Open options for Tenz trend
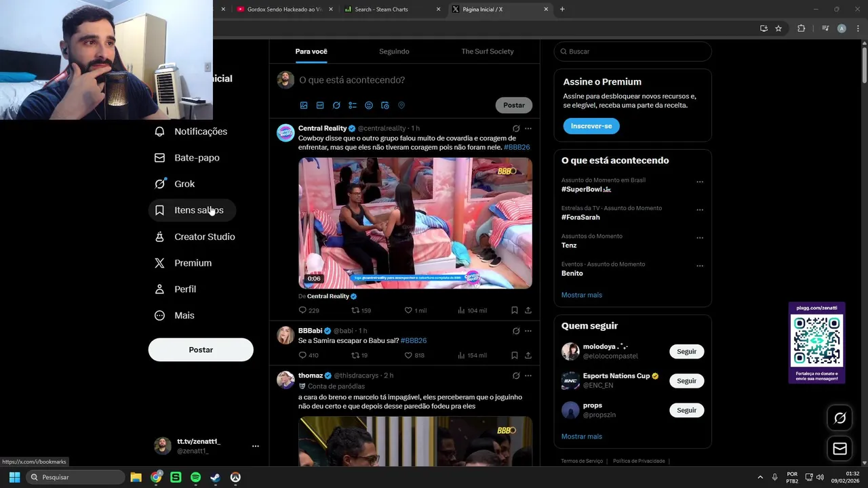 (x=700, y=238)
